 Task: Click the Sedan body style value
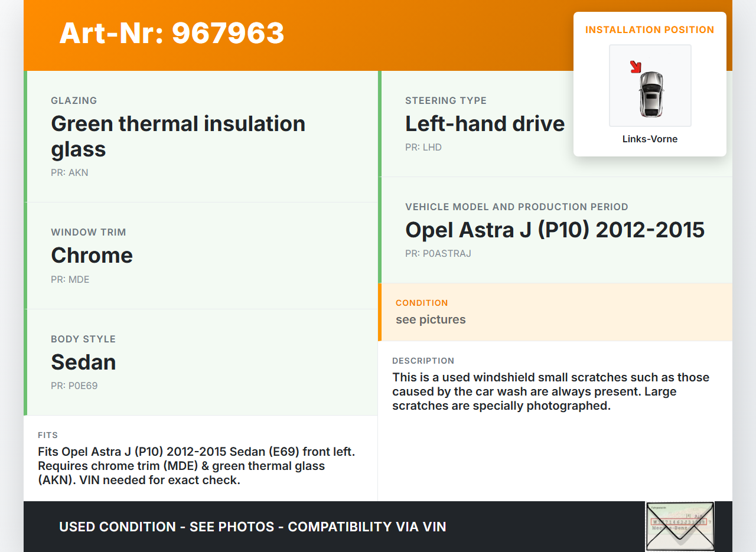[83, 362]
